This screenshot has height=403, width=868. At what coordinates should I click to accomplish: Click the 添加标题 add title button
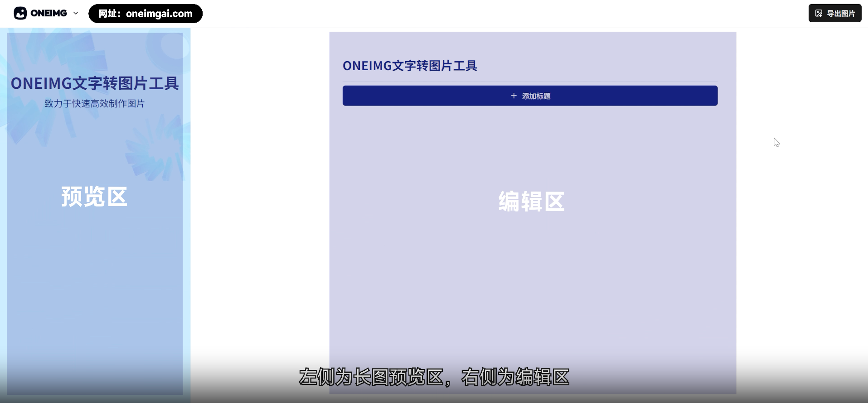click(530, 96)
